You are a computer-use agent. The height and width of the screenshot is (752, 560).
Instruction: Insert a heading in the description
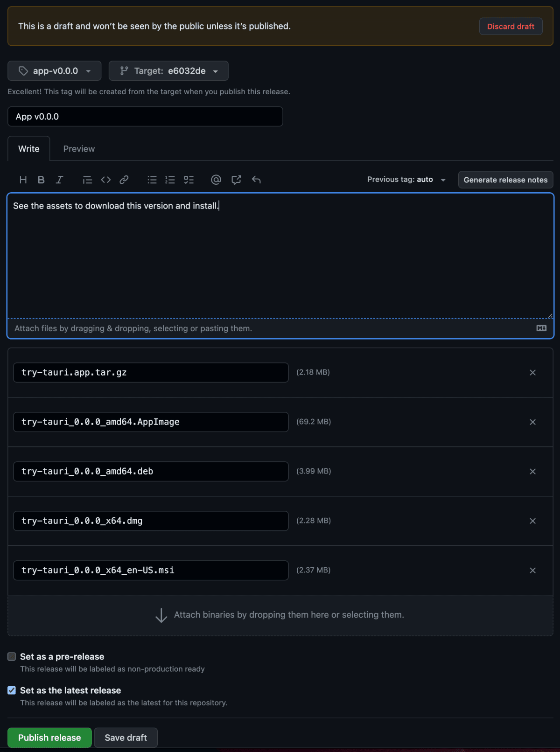pyautogui.click(x=23, y=180)
